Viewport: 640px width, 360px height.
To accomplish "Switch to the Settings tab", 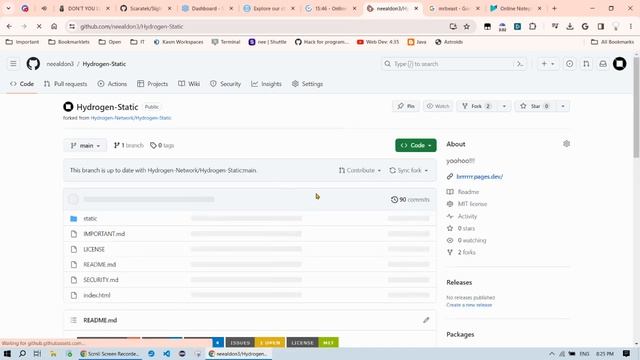I will point(307,84).
